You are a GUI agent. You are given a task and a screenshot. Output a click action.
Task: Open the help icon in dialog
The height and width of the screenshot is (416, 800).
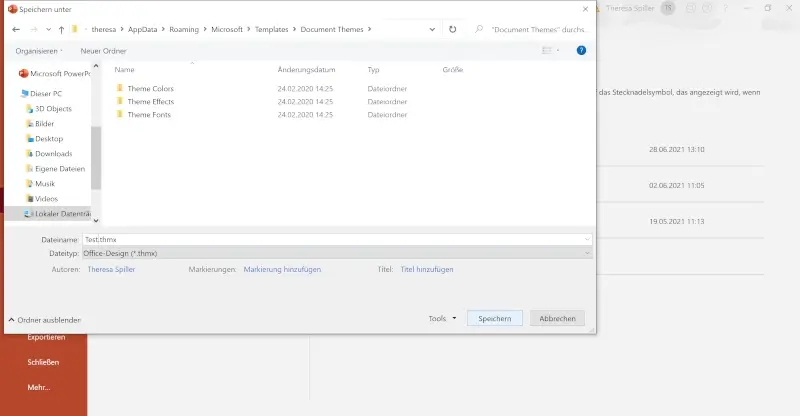coord(581,50)
